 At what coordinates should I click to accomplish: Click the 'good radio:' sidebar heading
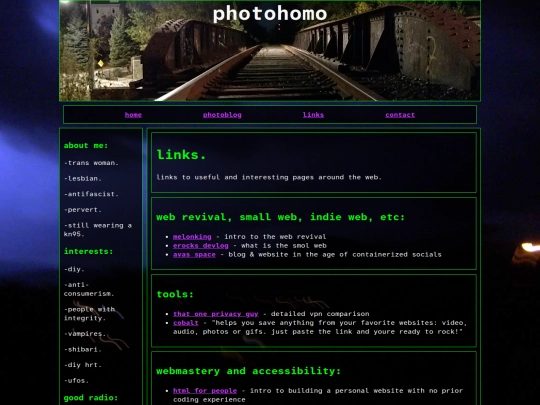[91, 398]
